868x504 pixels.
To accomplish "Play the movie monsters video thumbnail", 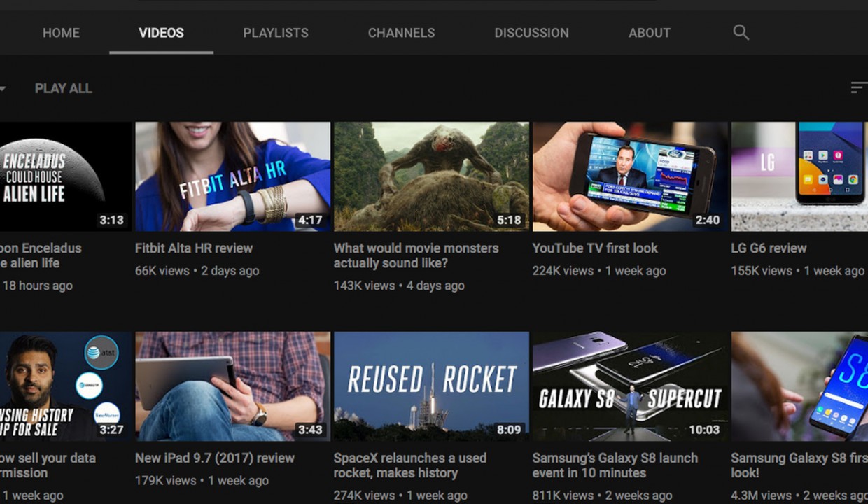I will pyautogui.click(x=431, y=176).
